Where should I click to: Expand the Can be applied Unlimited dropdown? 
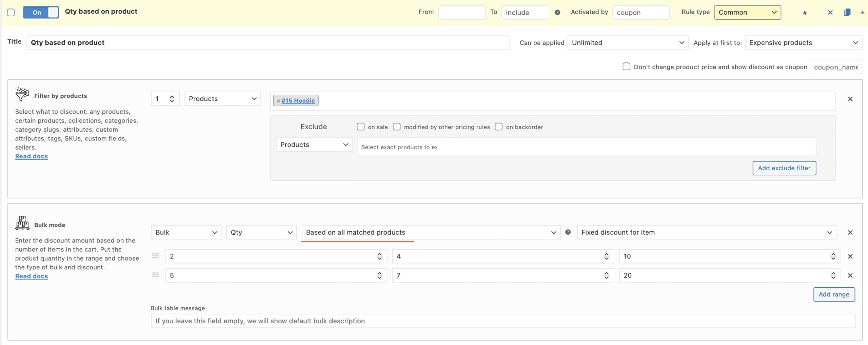628,43
